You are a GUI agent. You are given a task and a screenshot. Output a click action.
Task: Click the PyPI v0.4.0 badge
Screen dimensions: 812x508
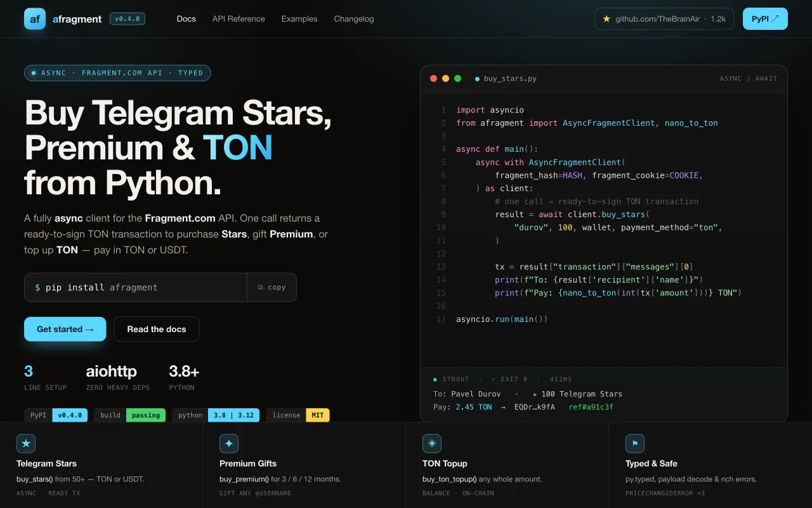[56, 415]
